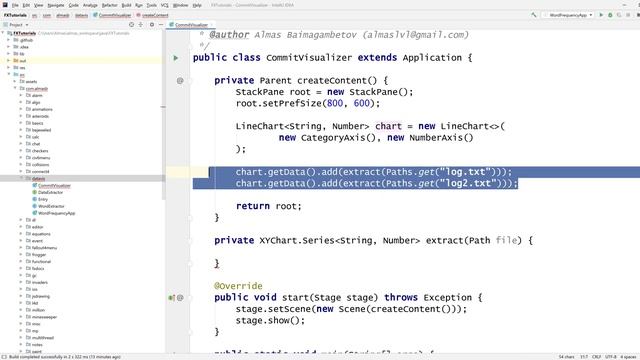Click on 'return root;' line in editor
640x360 pixels.
269,206
